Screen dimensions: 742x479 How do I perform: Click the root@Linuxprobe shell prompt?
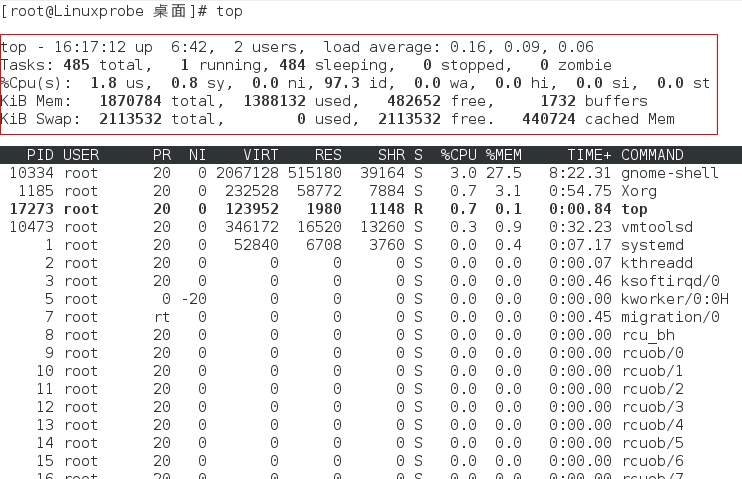coord(104,11)
